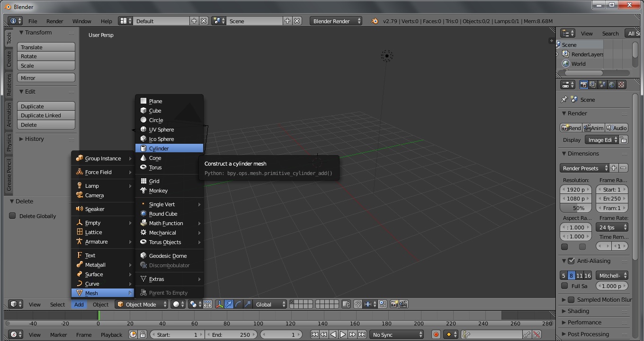Disable the Anti-Aliasing checkbox

[571, 261]
